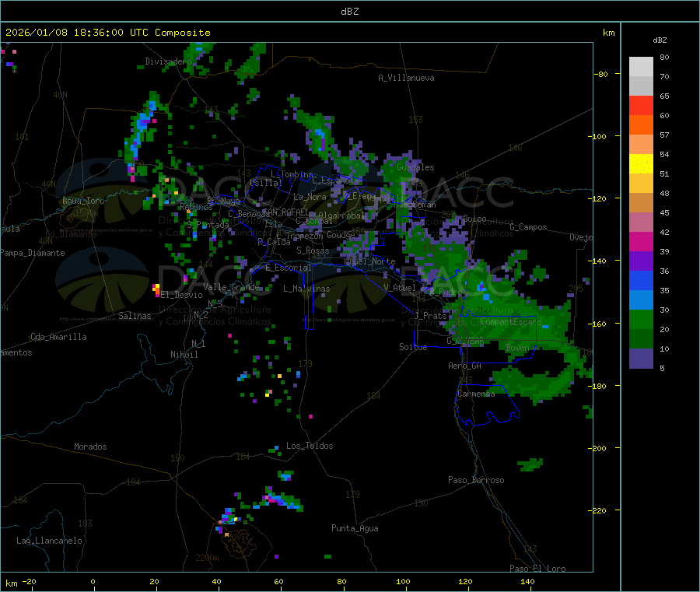Click the Valle_Grande label
The height and width of the screenshot is (592, 700).
coord(231,287)
